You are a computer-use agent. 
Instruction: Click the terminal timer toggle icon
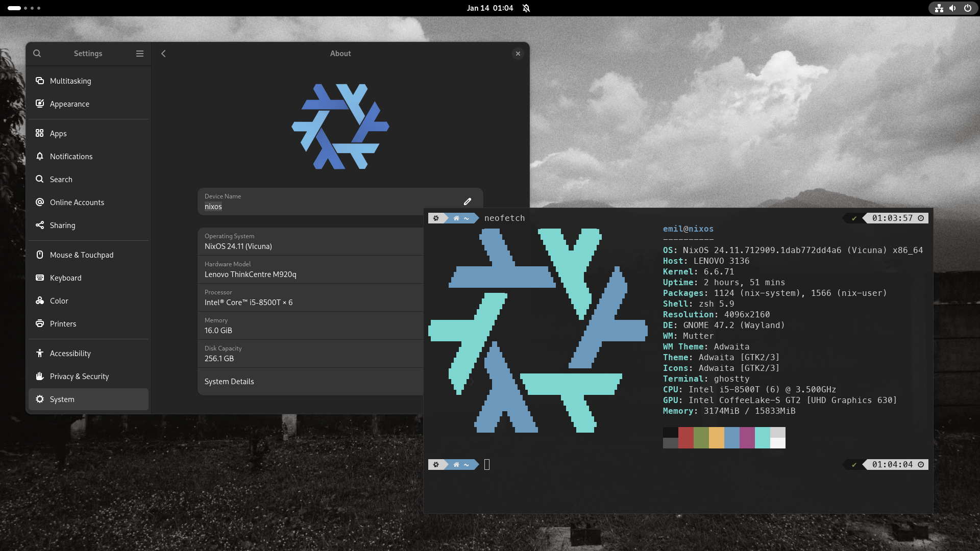pos(922,218)
